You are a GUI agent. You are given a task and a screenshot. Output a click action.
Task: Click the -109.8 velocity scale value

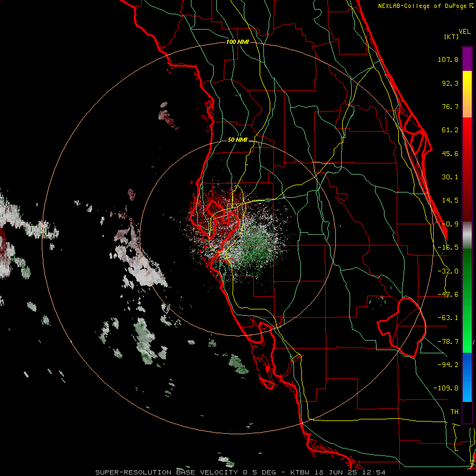point(446,388)
